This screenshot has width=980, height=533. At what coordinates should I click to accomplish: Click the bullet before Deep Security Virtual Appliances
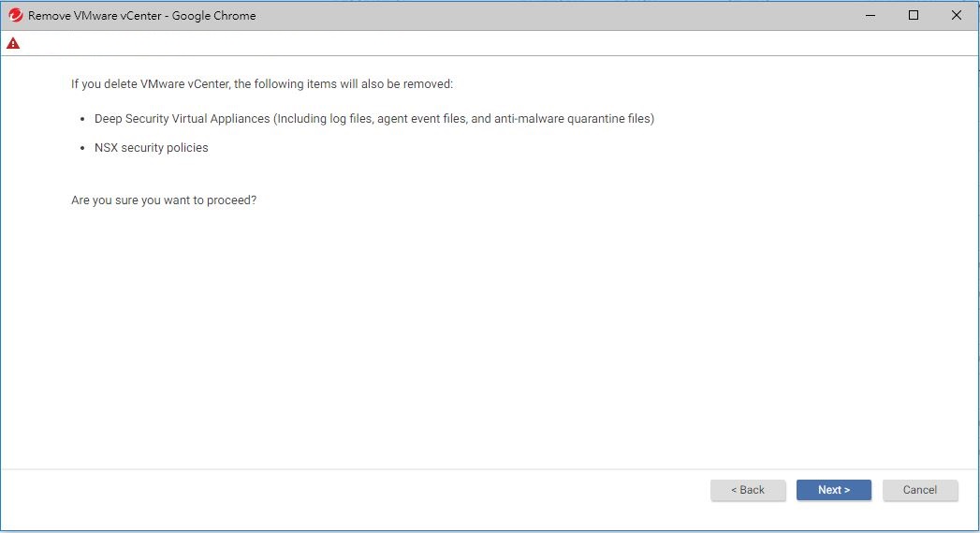click(x=83, y=120)
